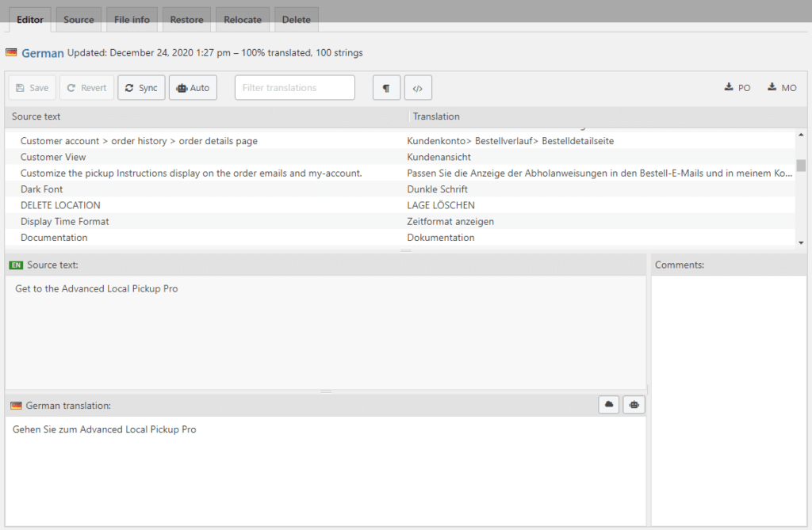Toggle code view button

click(418, 88)
